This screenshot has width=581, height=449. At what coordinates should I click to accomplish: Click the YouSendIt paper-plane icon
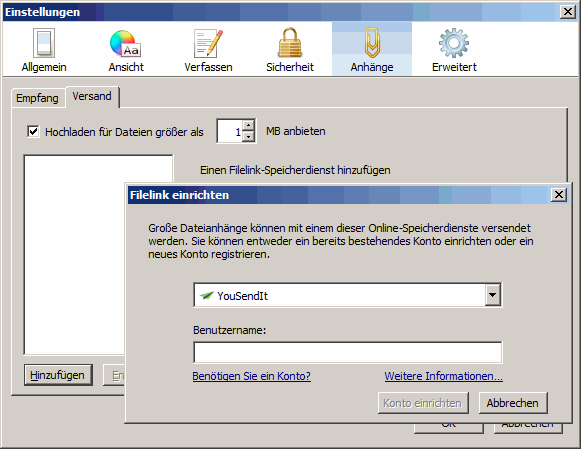tap(206, 296)
